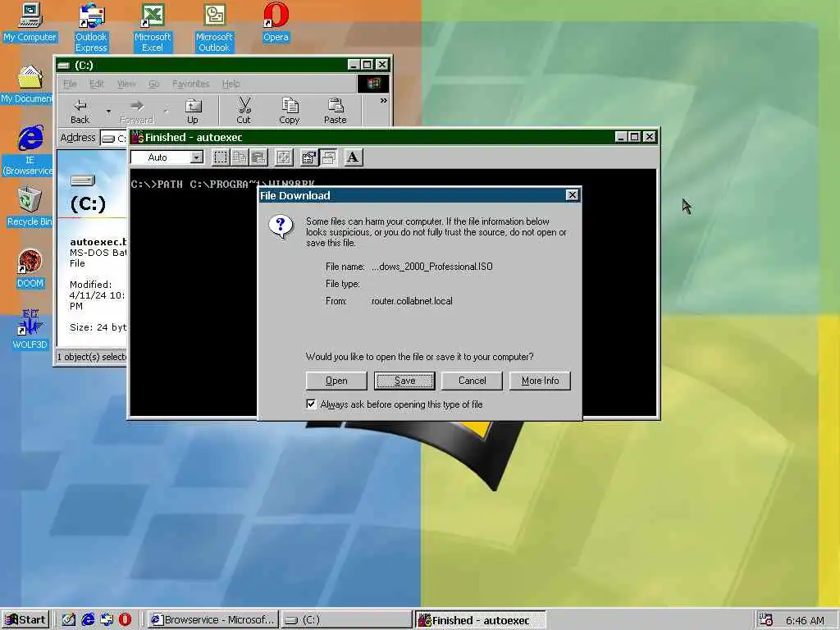Click Save button in File Download dialog
The image size is (840, 630).
click(x=404, y=381)
